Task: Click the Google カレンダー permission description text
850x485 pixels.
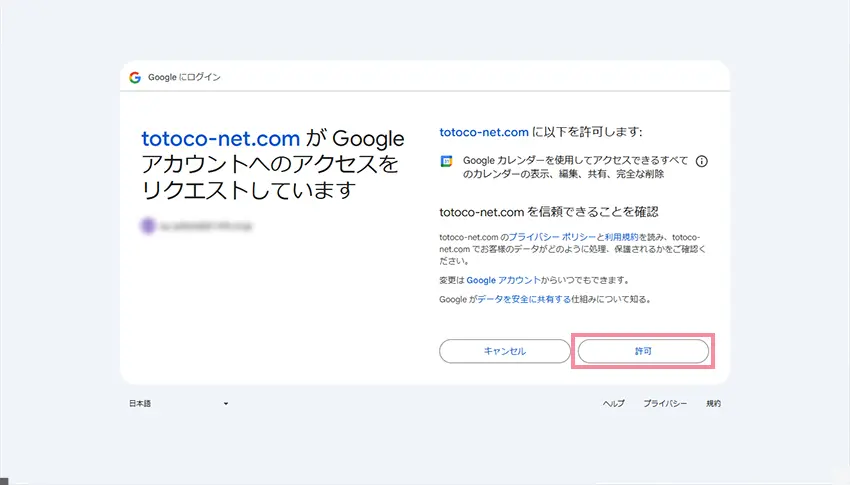Action: point(575,167)
